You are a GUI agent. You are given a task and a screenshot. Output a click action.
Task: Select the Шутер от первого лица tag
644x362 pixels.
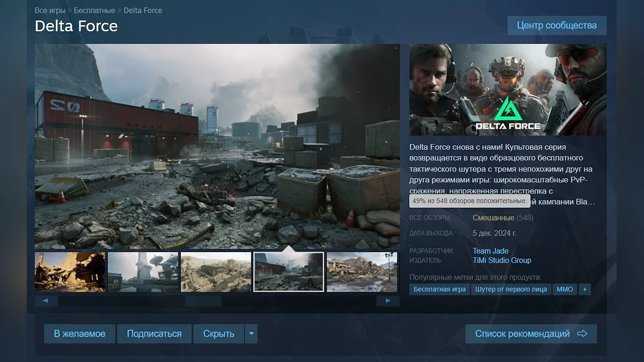click(511, 289)
